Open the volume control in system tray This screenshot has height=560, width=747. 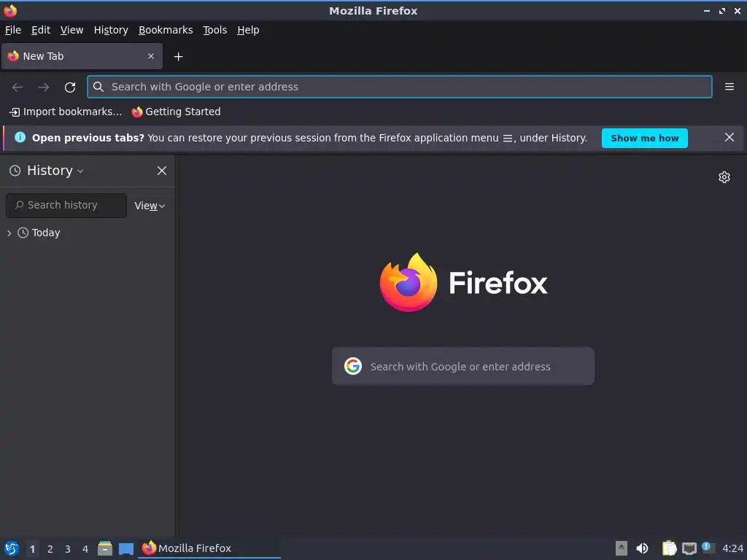[642, 548]
